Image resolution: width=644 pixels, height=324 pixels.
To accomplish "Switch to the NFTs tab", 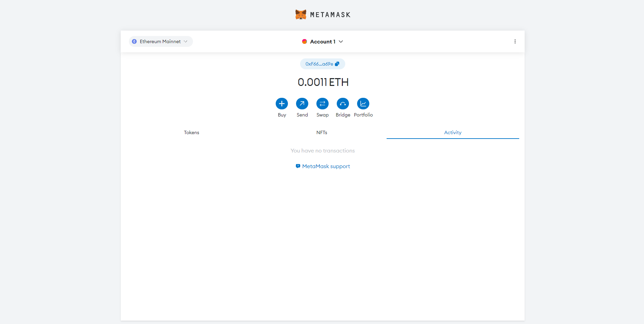I will [322, 132].
